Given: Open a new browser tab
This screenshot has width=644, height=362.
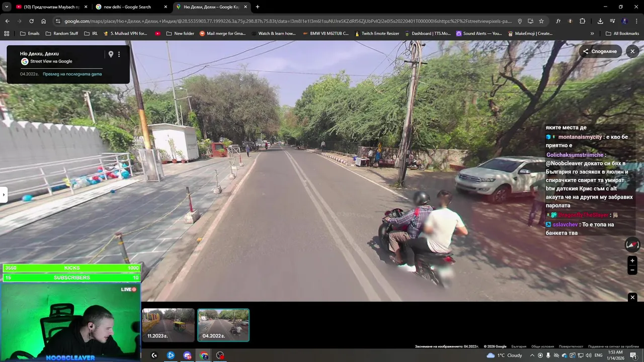Looking at the screenshot, I should click(x=258, y=7).
